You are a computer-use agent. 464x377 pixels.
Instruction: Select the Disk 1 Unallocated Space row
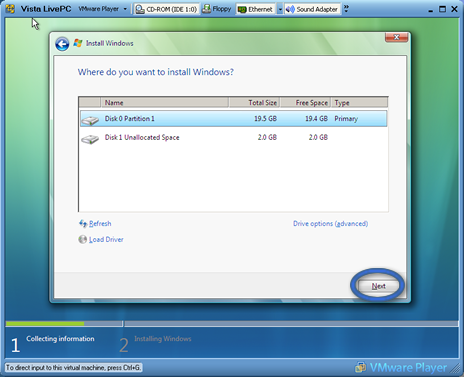pyautogui.click(x=233, y=137)
